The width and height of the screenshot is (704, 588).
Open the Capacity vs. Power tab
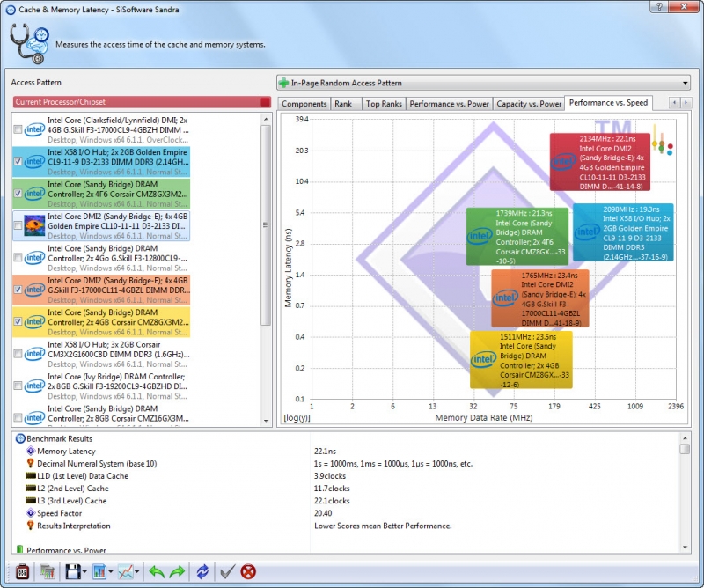529,104
